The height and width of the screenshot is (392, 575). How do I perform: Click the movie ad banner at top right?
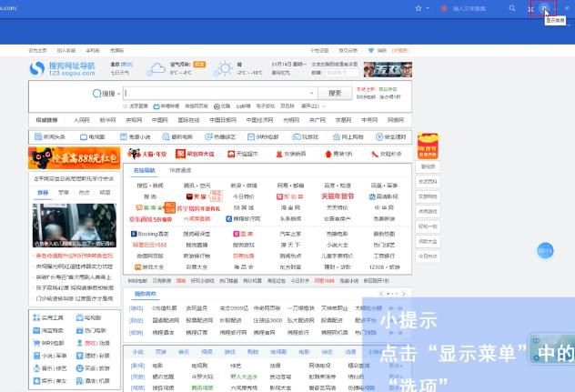[388, 69]
